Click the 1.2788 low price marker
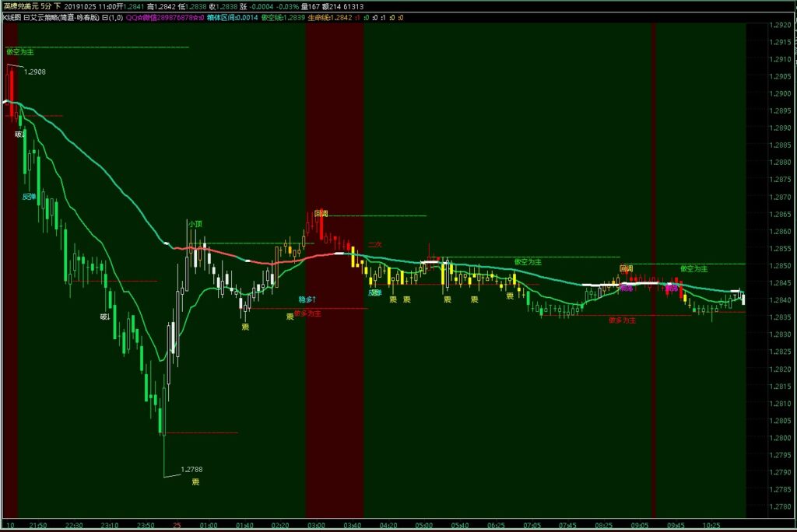The width and height of the screenshot is (797, 532). pyautogui.click(x=191, y=470)
